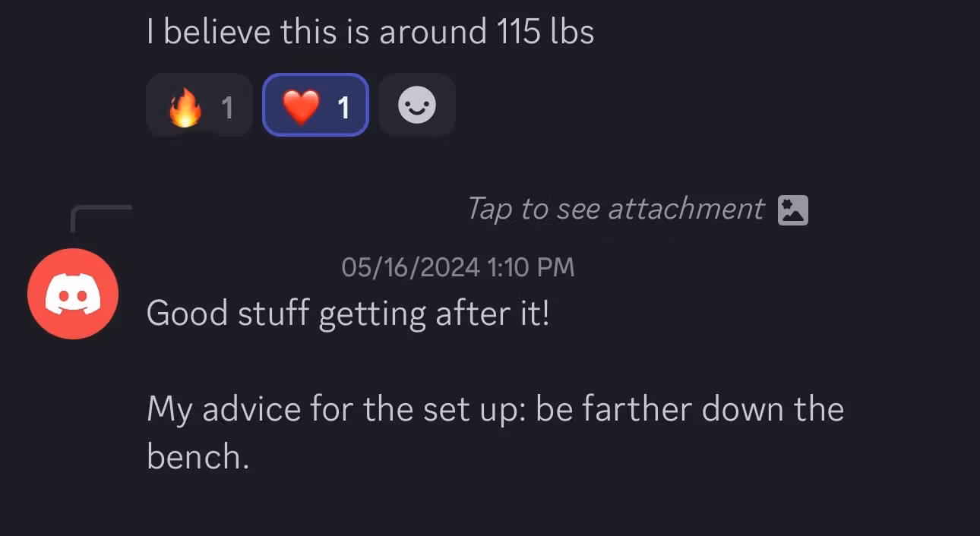Tap the words "farther down the"
Image resolution: width=980 pixels, height=536 pixels.
tap(713, 410)
